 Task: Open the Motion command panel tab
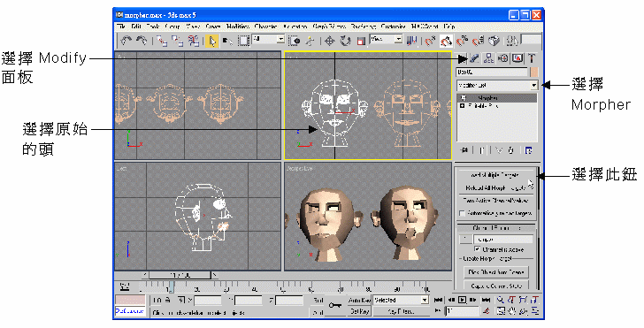tap(502, 58)
